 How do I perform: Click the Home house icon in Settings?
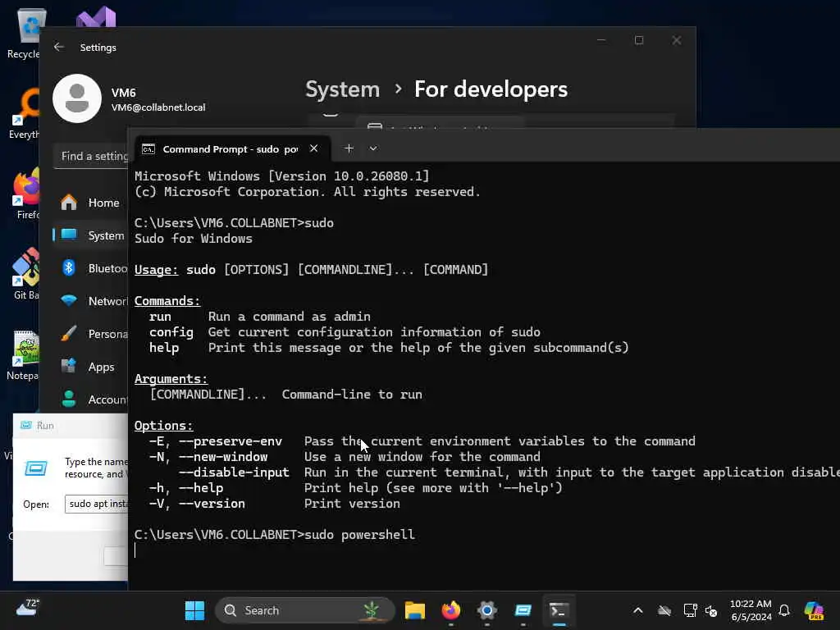click(x=69, y=203)
